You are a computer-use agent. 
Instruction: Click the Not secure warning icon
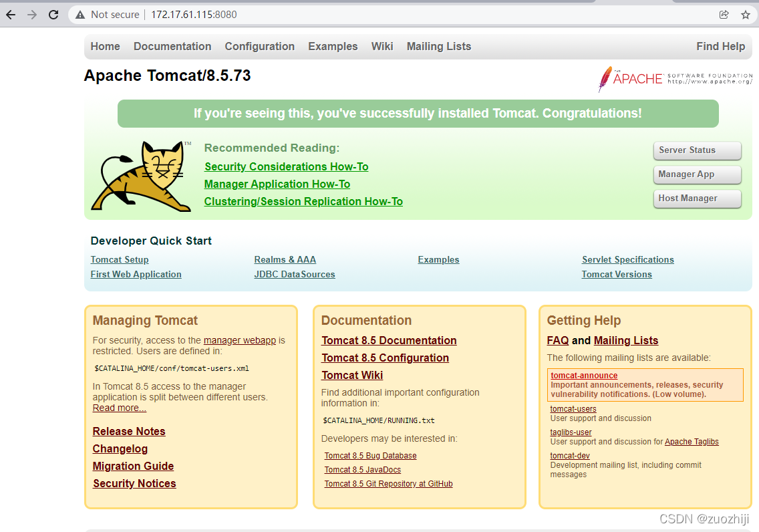point(80,15)
